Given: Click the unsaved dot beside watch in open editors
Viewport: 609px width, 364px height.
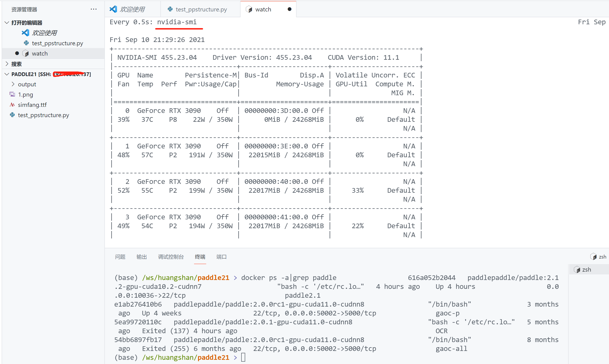Looking at the screenshot, I should (x=17, y=53).
